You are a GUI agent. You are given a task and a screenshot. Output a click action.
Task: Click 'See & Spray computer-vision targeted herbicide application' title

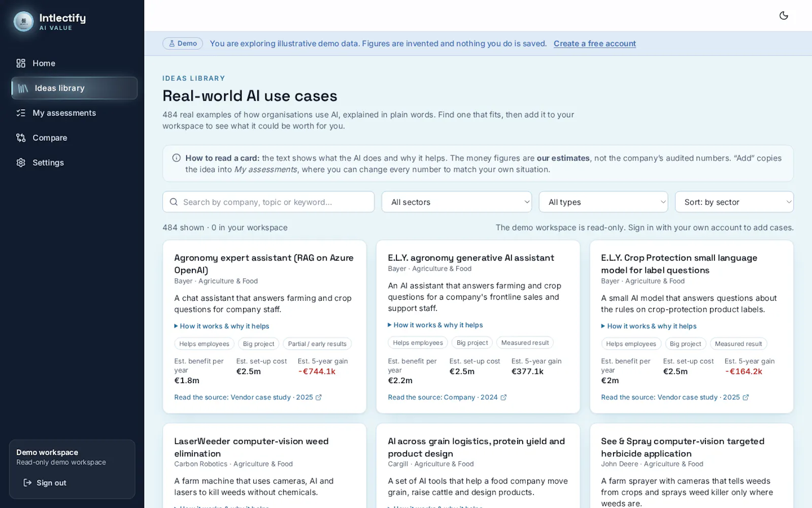[x=683, y=448]
